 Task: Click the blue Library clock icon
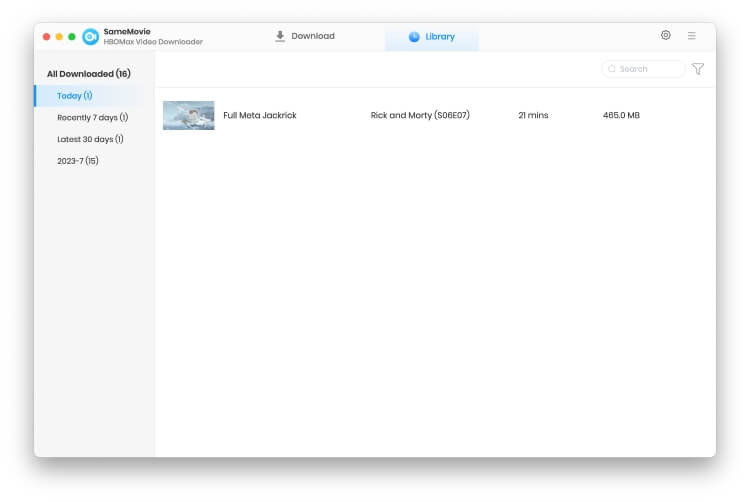(414, 37)
